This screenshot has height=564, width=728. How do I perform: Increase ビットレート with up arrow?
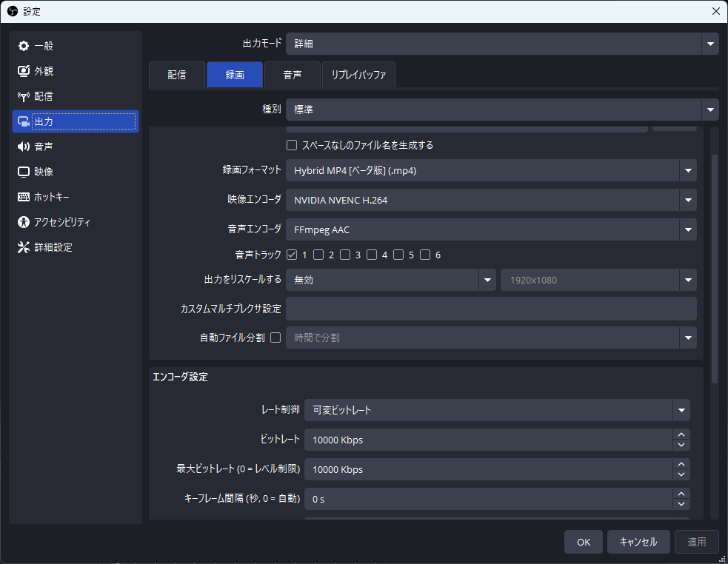pos(681,435)
